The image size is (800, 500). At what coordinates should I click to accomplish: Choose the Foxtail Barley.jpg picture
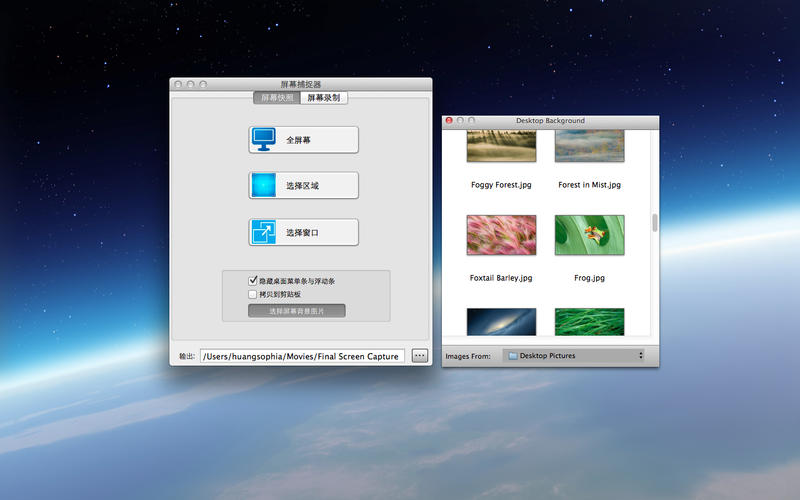coord(501,235)
